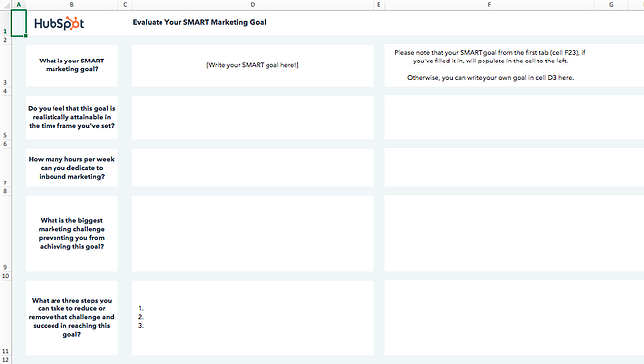Select the 'What are three steps' question cell
This screenshot has width=644, height=364.
point(71,317)
